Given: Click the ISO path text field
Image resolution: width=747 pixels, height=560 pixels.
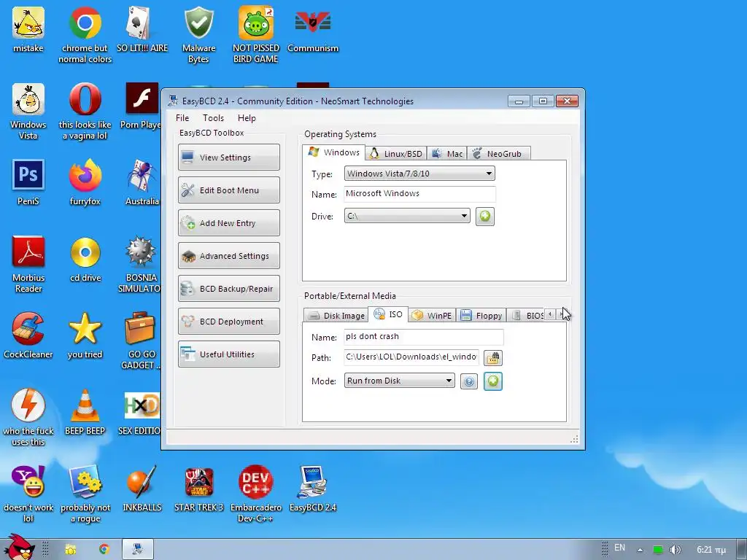Looking at the screenshot, I should (x=411, y=357).
